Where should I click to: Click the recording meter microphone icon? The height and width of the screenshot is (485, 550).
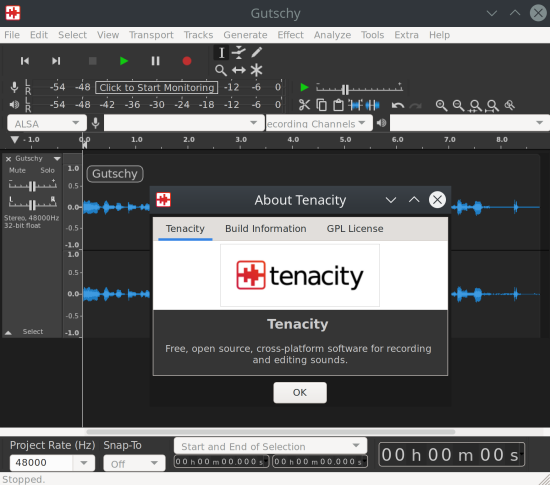coord(14,87)
